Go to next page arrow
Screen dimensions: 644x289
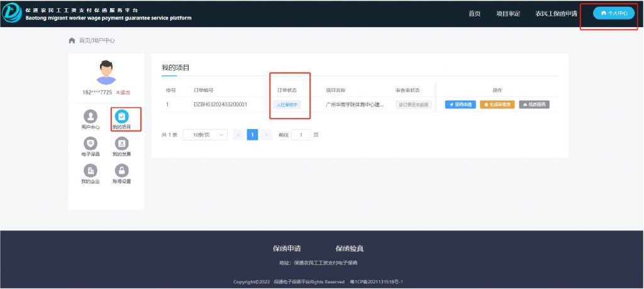(267, 135)
